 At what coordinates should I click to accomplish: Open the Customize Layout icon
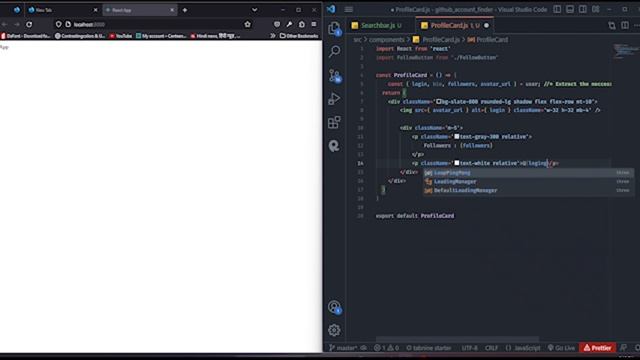tap(596, 9)
